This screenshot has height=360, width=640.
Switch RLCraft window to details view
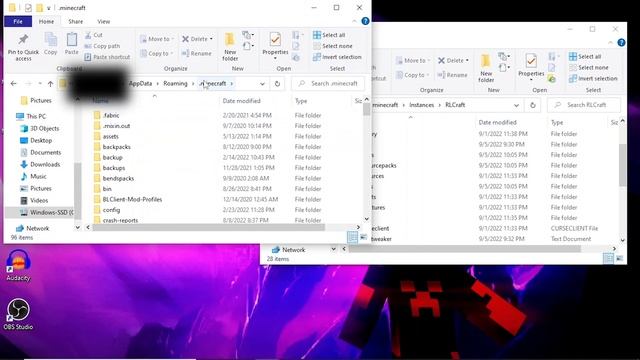pyautogui.click(x=608, y=258)
